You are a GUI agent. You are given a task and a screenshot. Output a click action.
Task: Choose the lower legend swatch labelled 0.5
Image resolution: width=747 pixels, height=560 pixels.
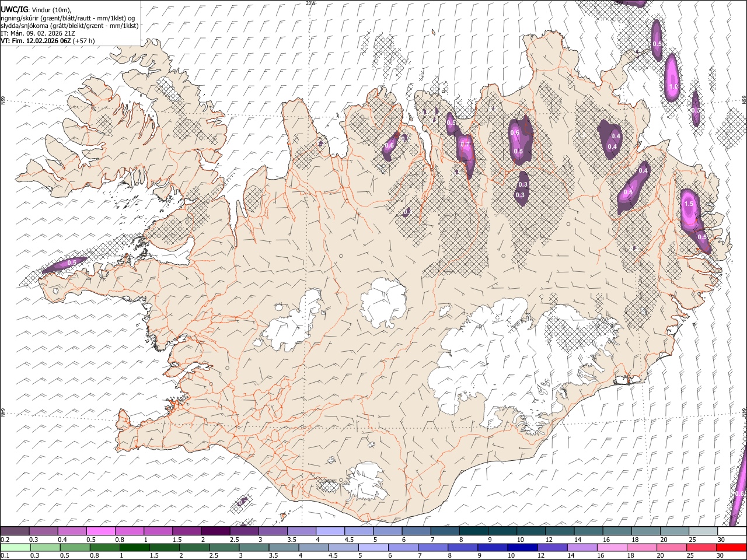pos(75,547)
